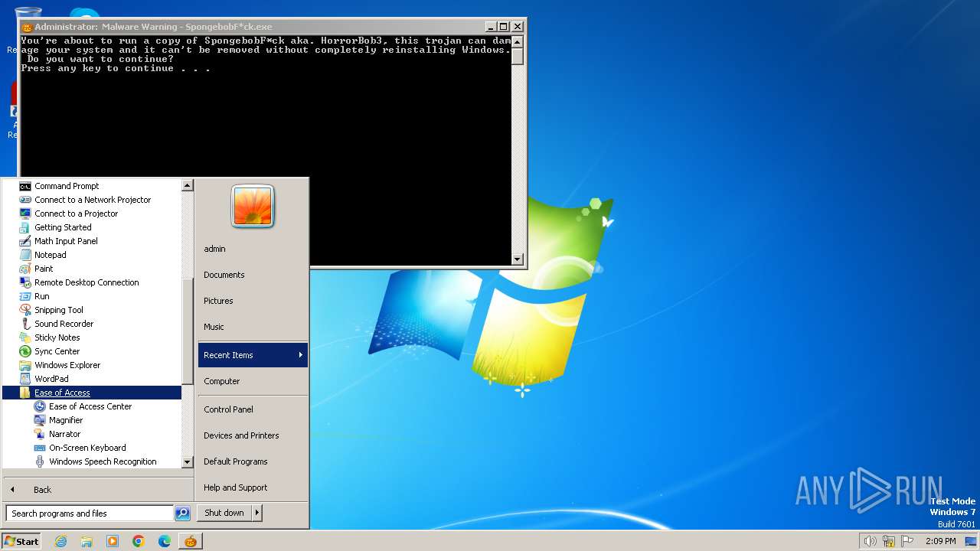Open the Notepad icon
980x551 pixels.
(25, 255)
